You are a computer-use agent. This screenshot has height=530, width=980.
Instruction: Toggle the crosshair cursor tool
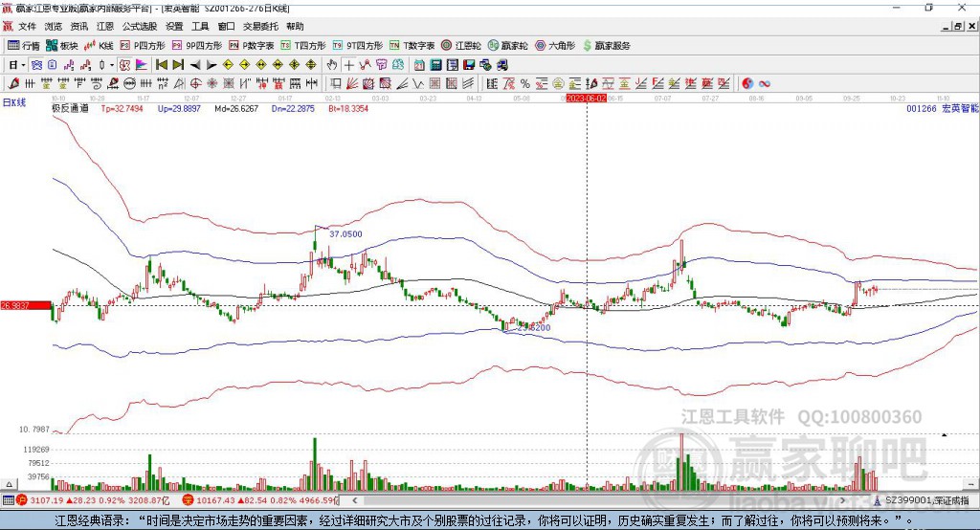click(x=348, y=65)
